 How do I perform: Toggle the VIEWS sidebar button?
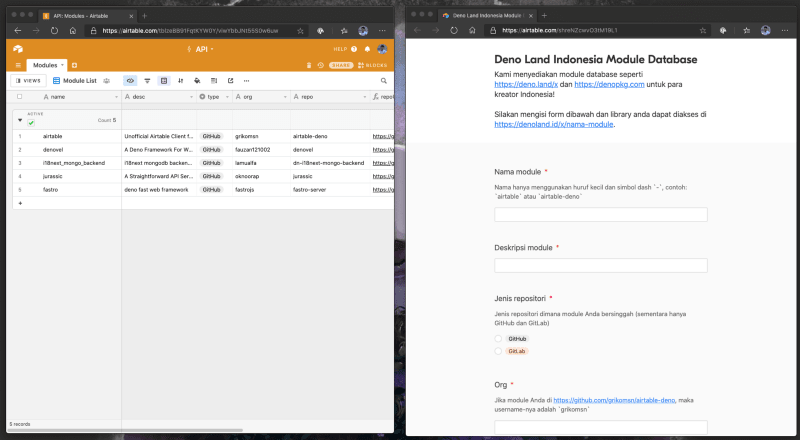[29, 81]
